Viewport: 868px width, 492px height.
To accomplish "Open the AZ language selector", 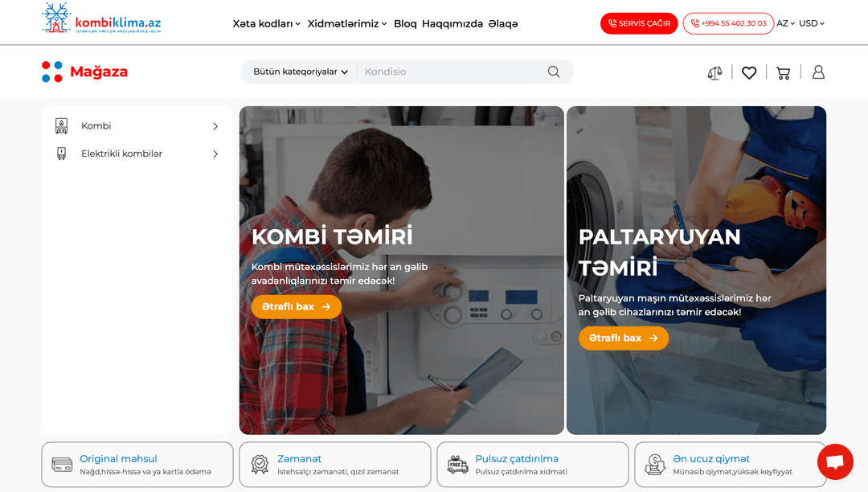I will click(x=785, y=23).
